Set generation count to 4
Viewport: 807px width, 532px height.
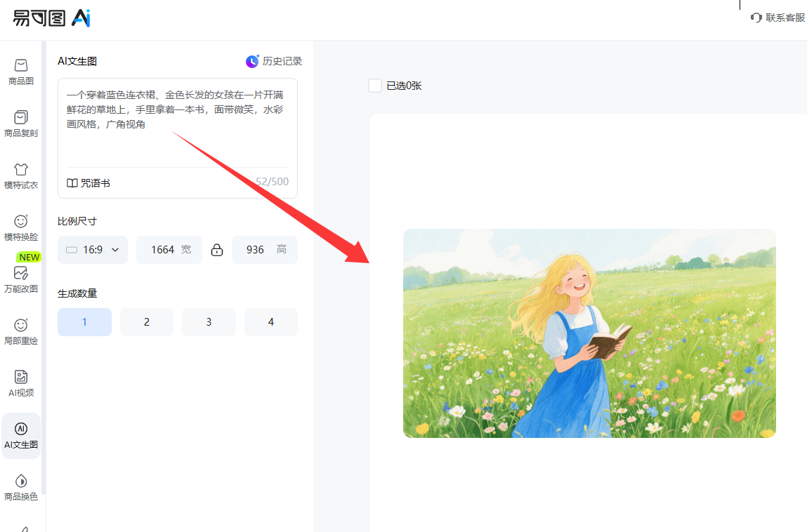tap(270, 322)
